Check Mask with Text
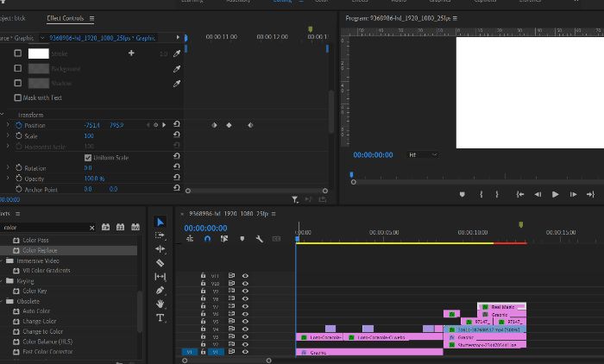Viewport: 604px width, 364px height. tap(18, 97)
